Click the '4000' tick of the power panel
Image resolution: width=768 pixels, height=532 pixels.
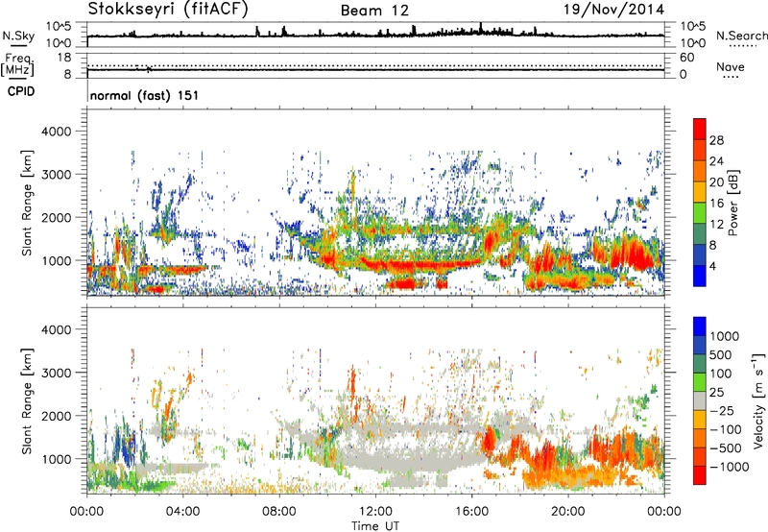[56, 132]
